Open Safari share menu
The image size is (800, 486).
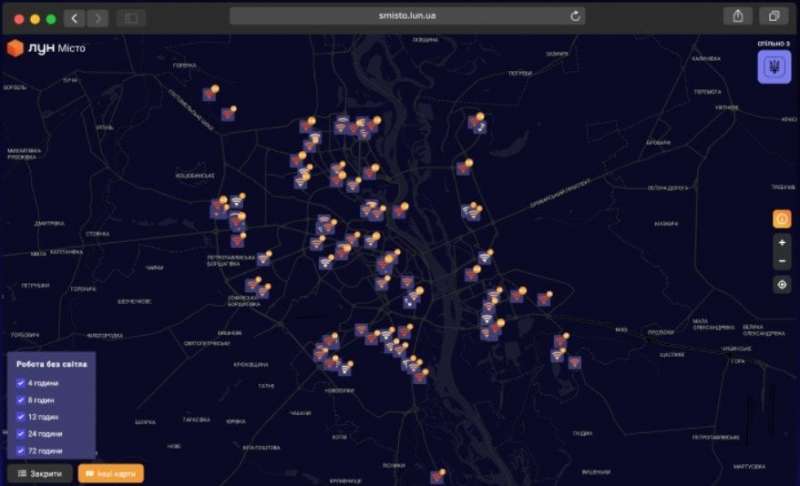pyautogui.click(x=738, y=16)
